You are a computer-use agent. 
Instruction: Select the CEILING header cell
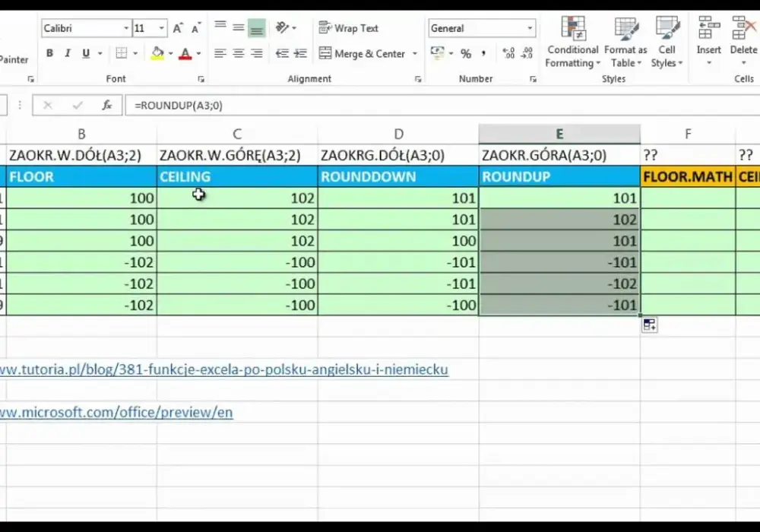237,176
